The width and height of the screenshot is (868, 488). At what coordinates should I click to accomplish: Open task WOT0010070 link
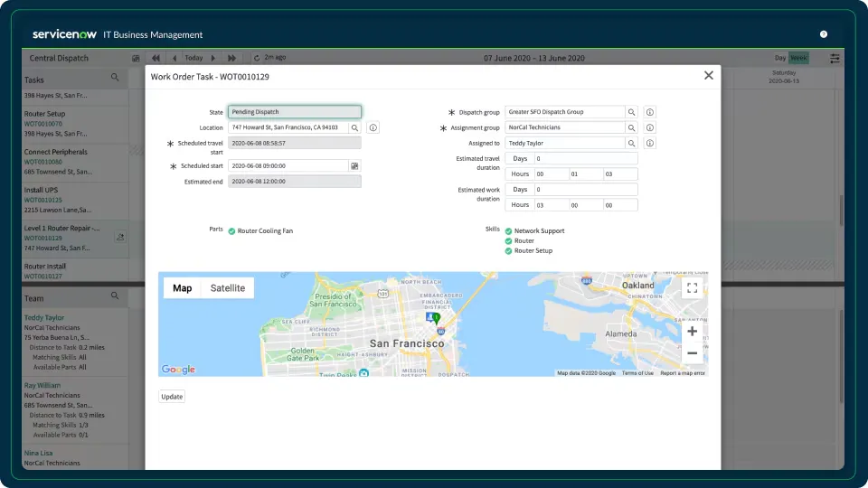42,124
